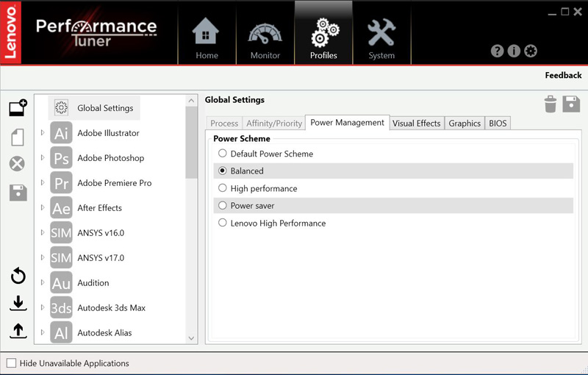Click the add new profile icon
This screenshot has width=588, height=375.
tap(18, 108)
